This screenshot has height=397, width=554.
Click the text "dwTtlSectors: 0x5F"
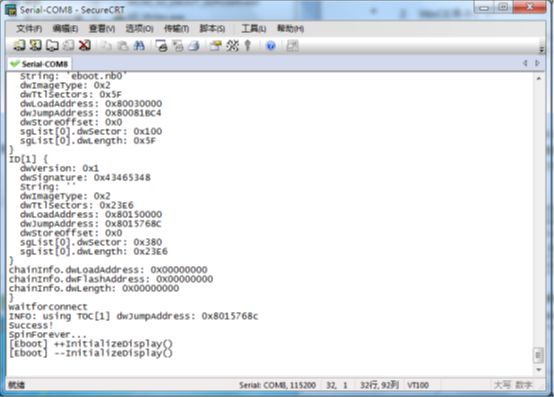pos(71,94)
